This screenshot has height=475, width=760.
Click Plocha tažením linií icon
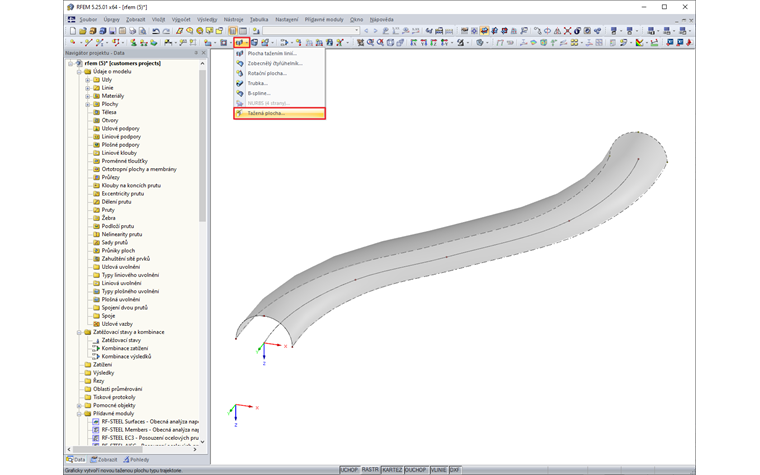point(240,53)
